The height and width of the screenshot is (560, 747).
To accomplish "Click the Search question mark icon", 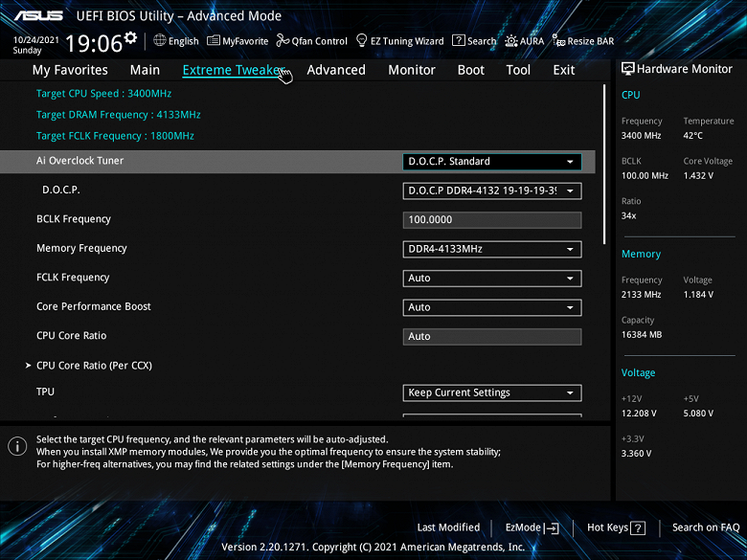I will [x=459, y=40].
